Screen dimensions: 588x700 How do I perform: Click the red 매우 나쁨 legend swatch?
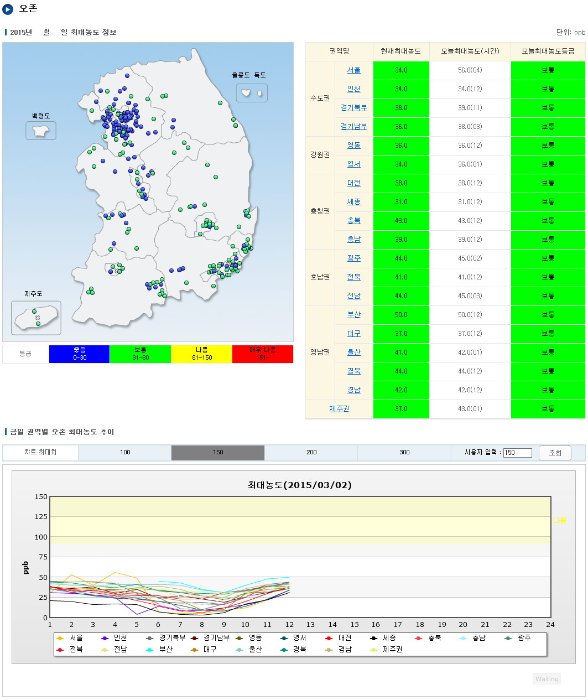pyautogui.click(x=263, y=354)
